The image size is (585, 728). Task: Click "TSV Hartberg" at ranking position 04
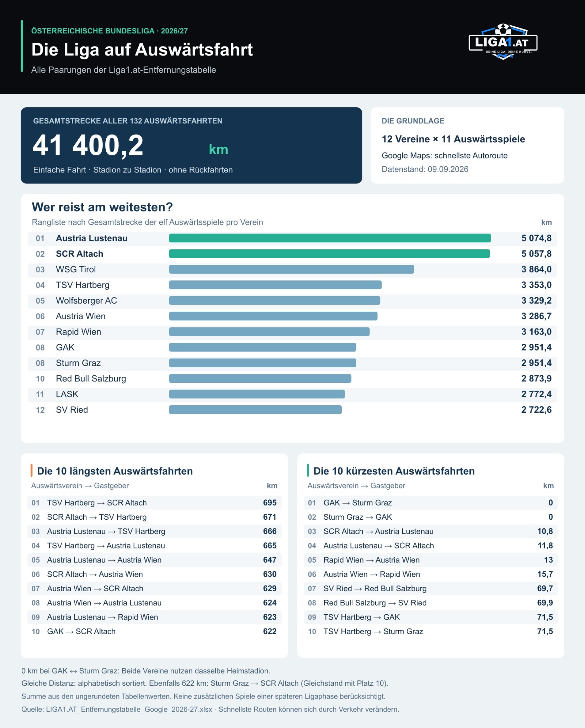pyautogui.click(x=83, y=285)
